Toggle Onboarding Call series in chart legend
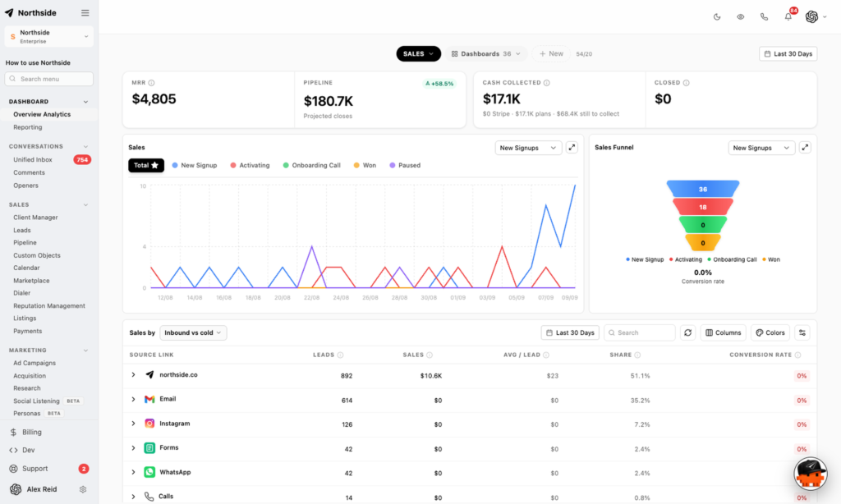Viewport: 841px width, 504px height. click(x=311, y=165)
